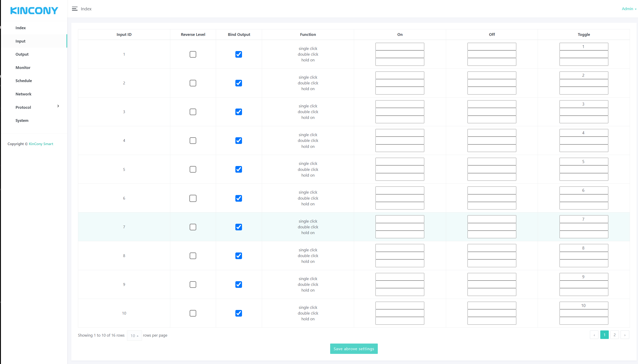This screenshot has width=638, height=364.
Task: Expand the Protocol submenu chevron
Action: tap(58, 106)
